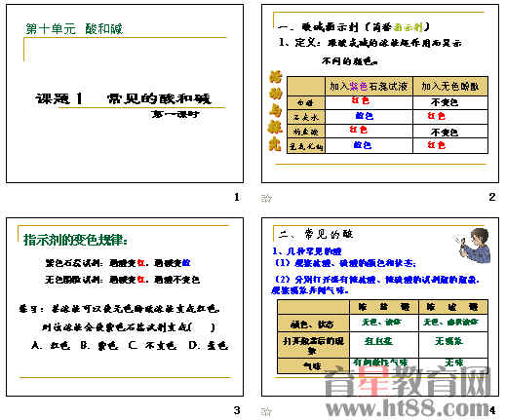Click the 加入无色酚酞 column header

tap(450, 86)
